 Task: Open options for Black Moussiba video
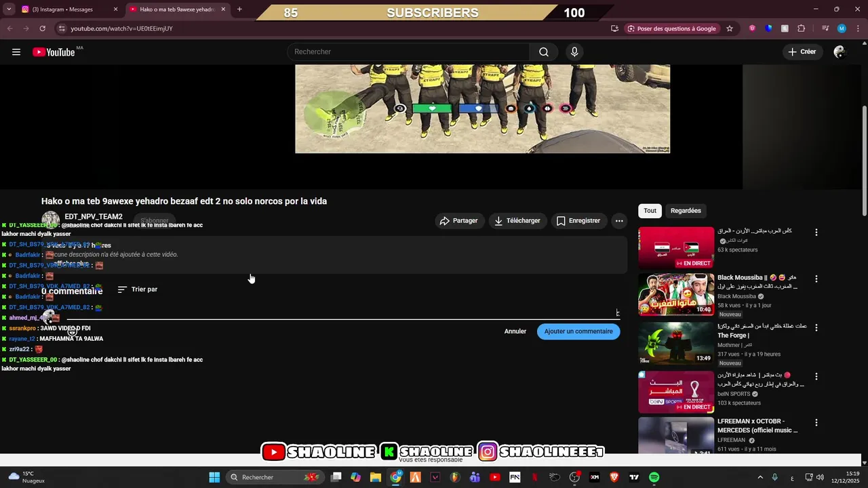coord(816,279)
